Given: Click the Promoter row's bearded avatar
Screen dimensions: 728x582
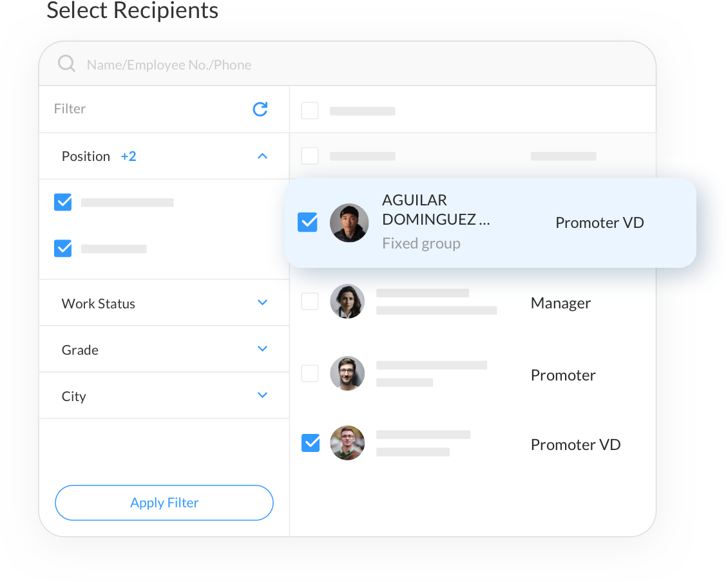Looking at the screenshot, I should [347, 373].
